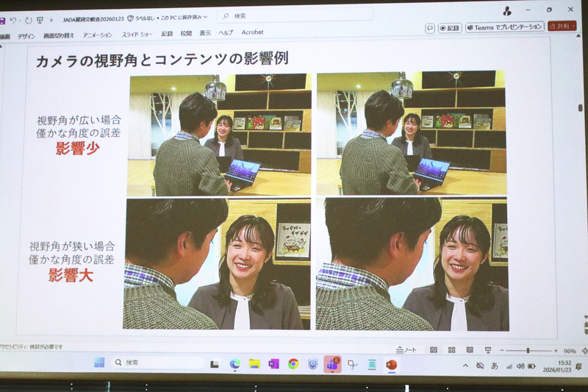Open Microsoft Teams from the taskbar
Image resolution: width=588 pixels, height=392 pixels.
[x=332, y=364]
